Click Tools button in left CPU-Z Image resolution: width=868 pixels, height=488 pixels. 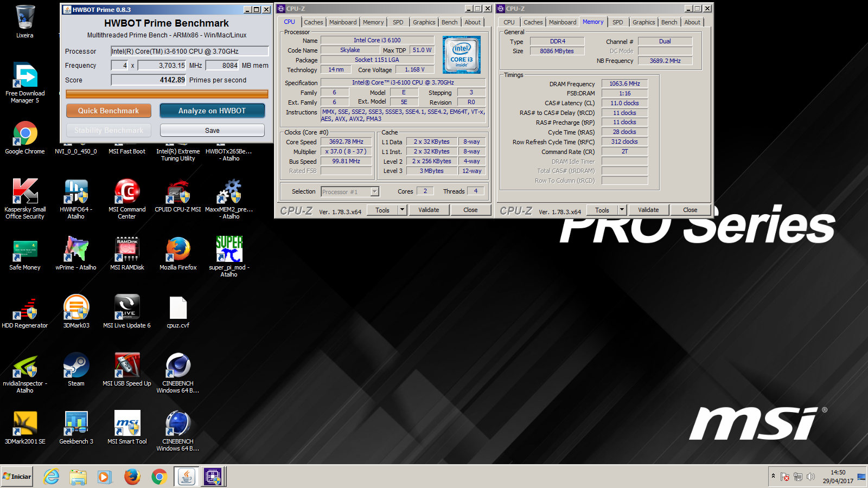coord(382,210)
